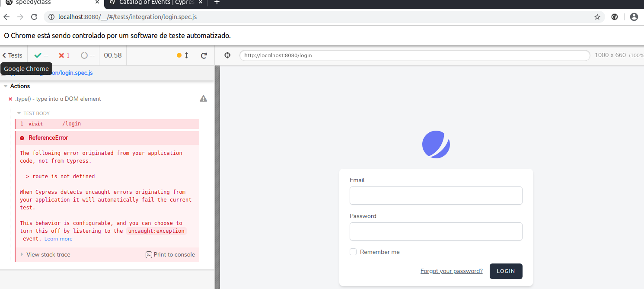
Task: Click Print to console
Action: point(170,254)
